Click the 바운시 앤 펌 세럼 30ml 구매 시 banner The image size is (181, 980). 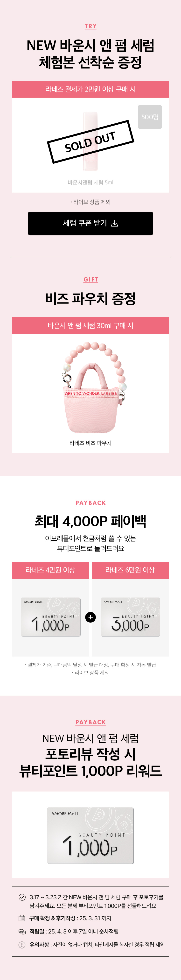tap(90, 326)
